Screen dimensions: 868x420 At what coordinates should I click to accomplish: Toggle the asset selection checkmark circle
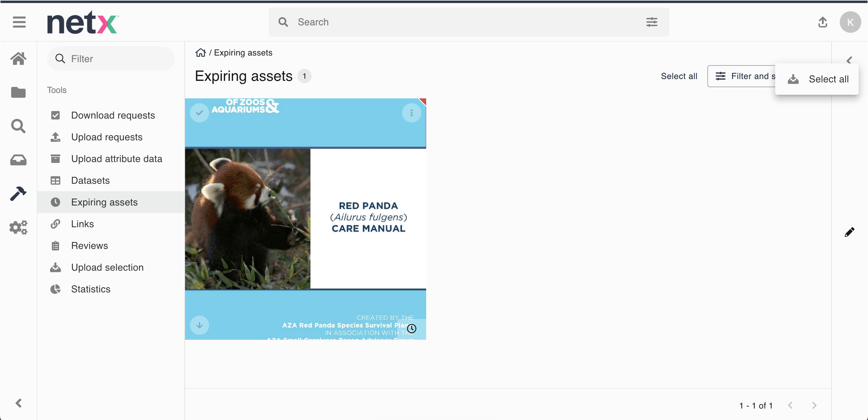200,113
